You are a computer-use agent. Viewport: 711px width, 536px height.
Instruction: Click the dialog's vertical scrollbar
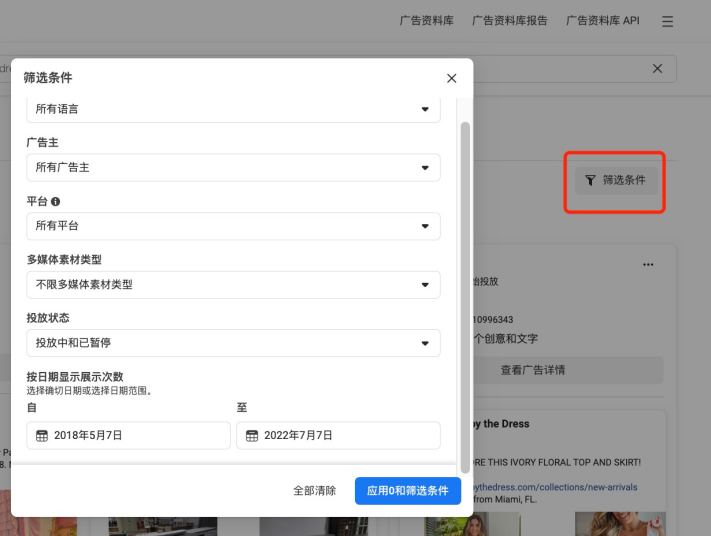(x=465, y=297)
